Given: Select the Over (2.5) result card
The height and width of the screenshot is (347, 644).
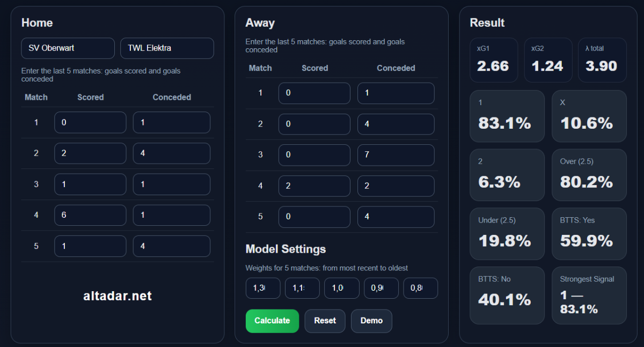Looking at the screenshot, I should [589, 175].
